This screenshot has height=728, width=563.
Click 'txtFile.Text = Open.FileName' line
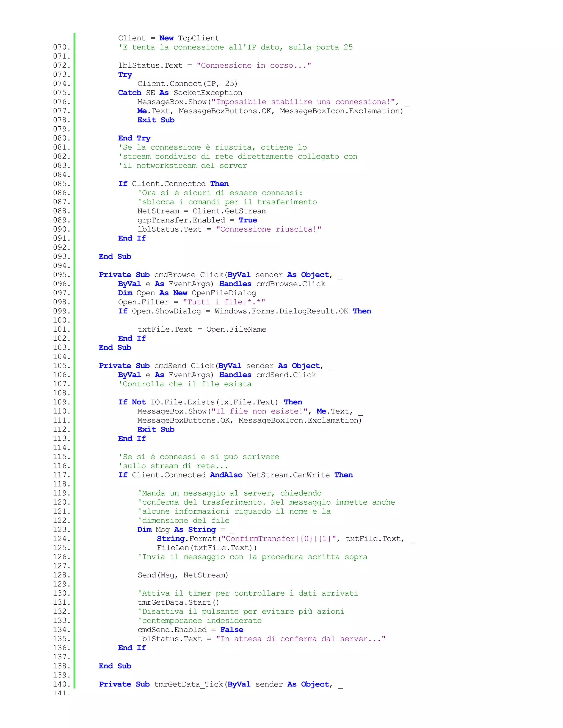[202, 329]
